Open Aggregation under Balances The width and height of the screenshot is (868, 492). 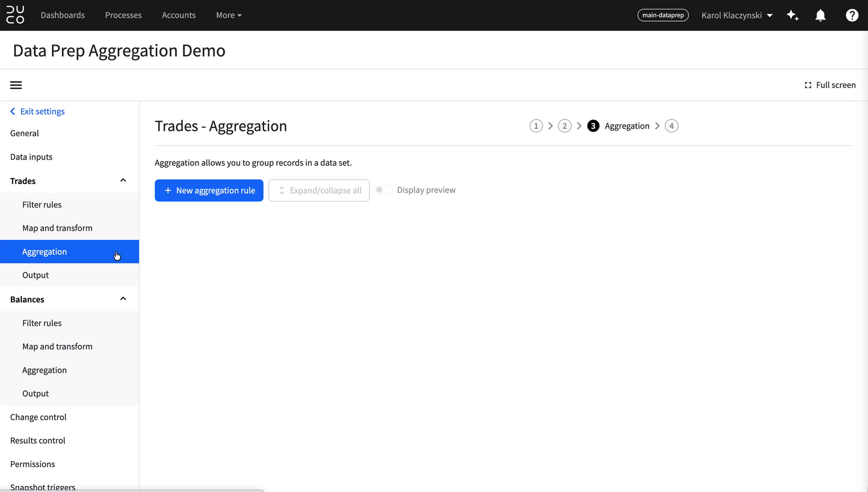click(x=69, y=370)
